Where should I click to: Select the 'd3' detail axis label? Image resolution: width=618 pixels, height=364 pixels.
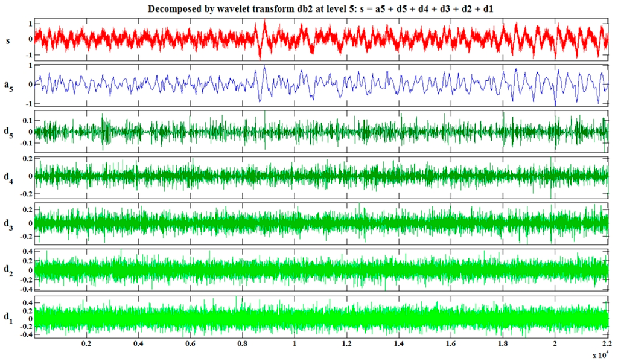point(8,223)
